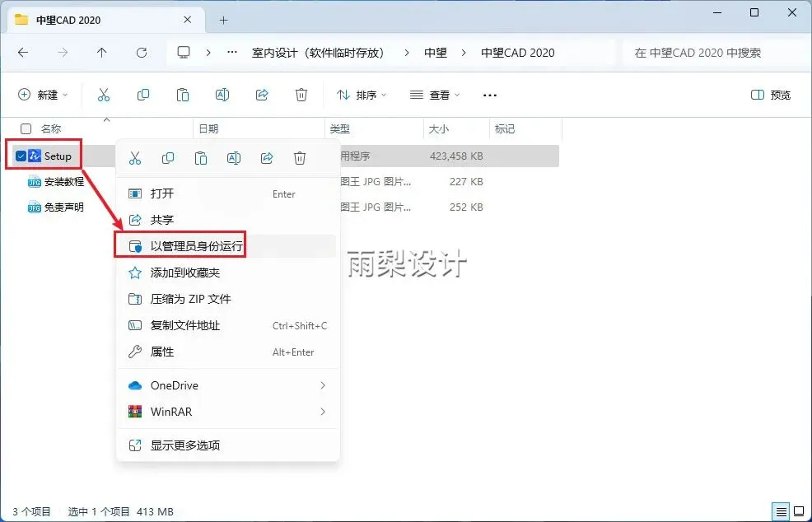Choose 打开 from the context menu
This screenshot has height=522, width=812.
pyautogui.click(x=228, y=193)
